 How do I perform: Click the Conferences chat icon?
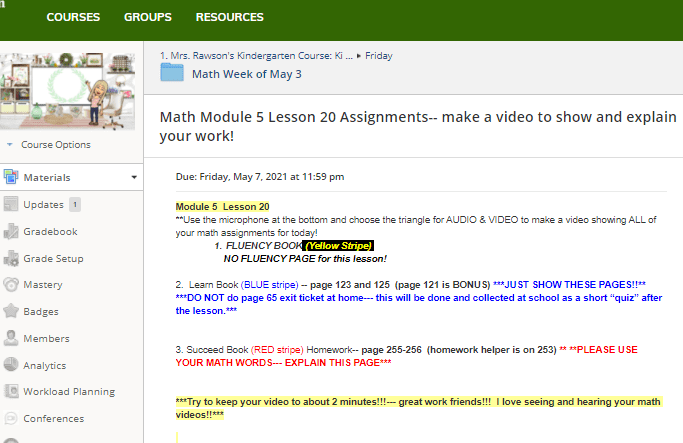[x=11, y=418]
